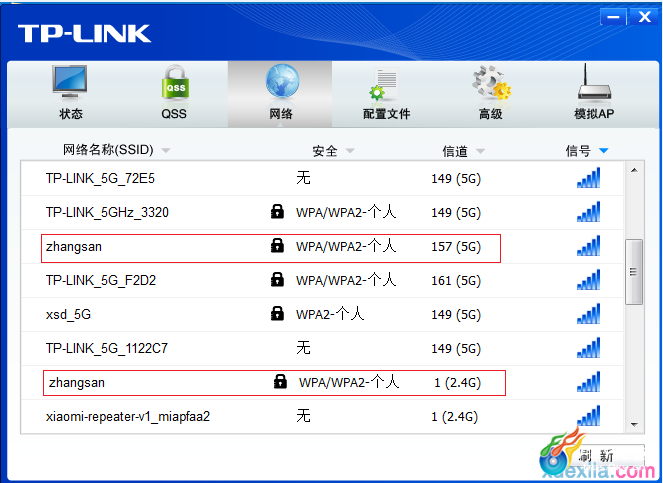
Task: Click lock icon of xsd_5G row
Action: 277,313
